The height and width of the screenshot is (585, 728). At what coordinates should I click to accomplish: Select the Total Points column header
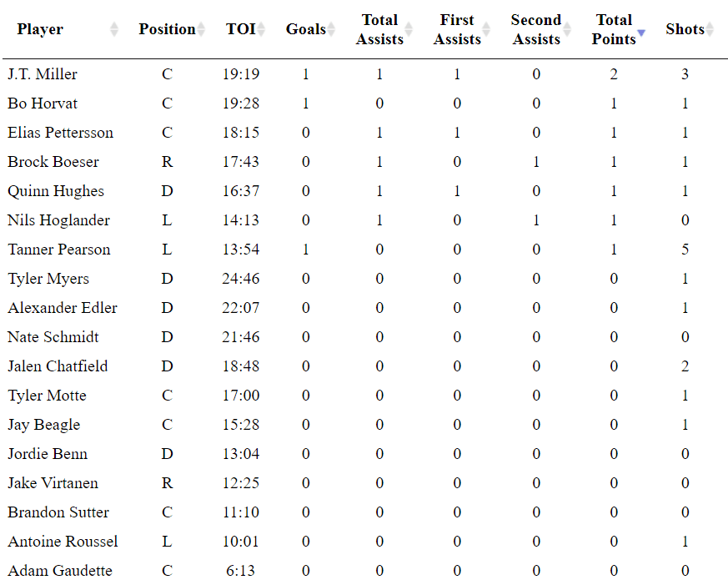pos(614,30)
